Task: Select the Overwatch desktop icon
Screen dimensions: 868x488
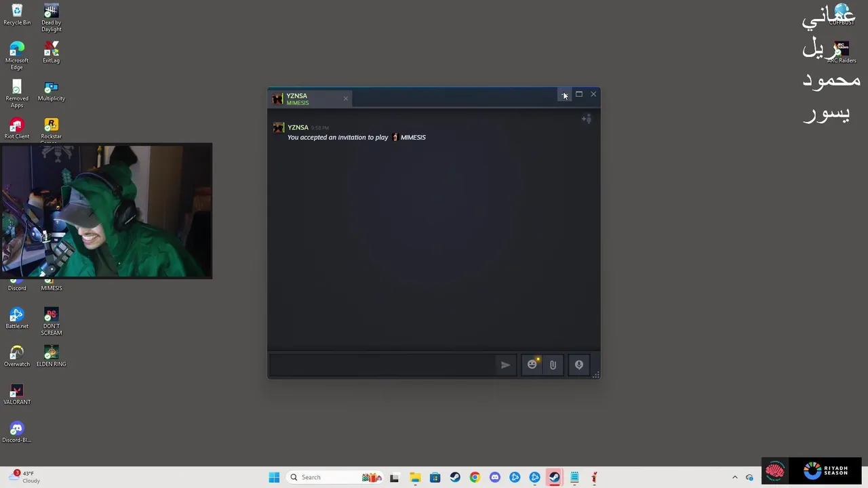Action: point(17,357)
